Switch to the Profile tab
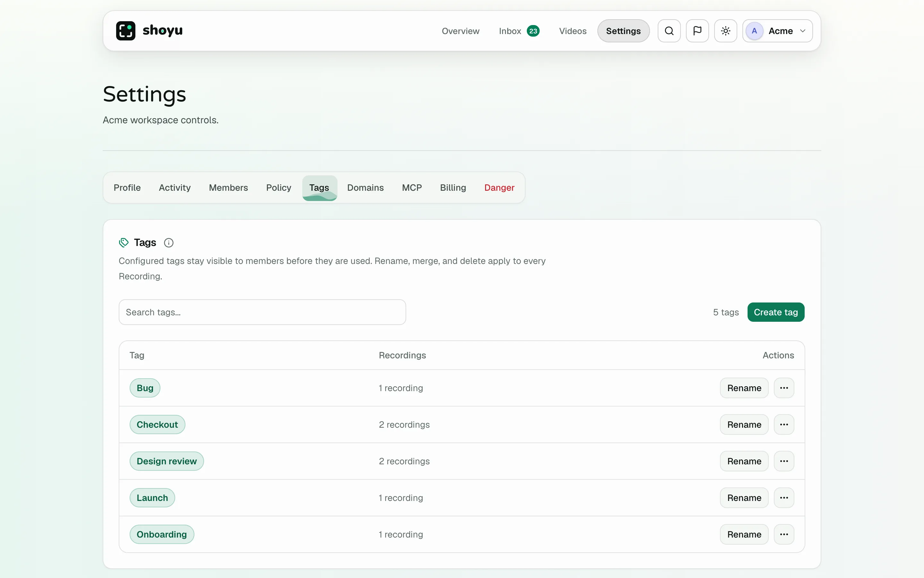The height and width of the screenshot is (578, 924). [127, 188]
